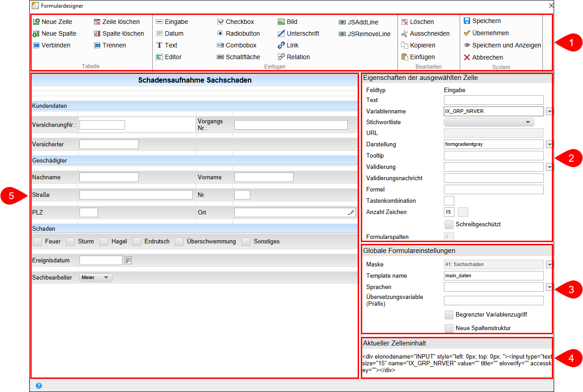Image resolution: width=583 pixels, height=392 pixels.
Task: Open the Maske dropdown arrow
Action: [549, 265]
